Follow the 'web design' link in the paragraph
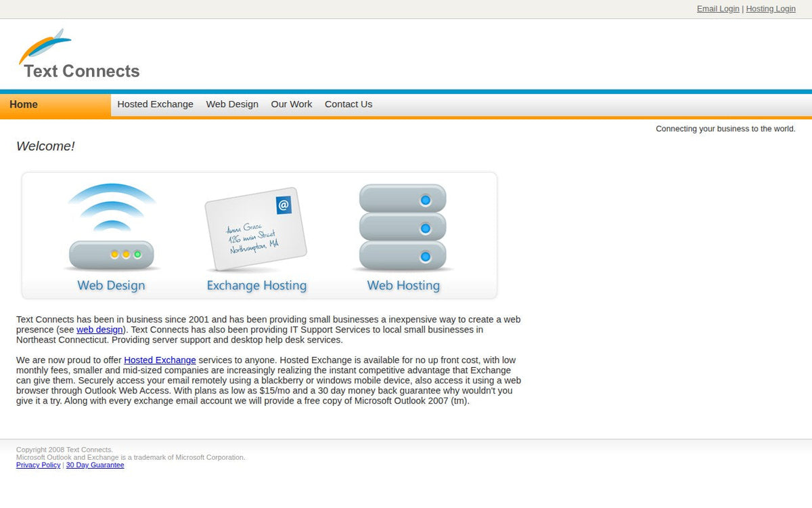The height and width of the screenshot is (508, 812). click(x=99, y=330)
